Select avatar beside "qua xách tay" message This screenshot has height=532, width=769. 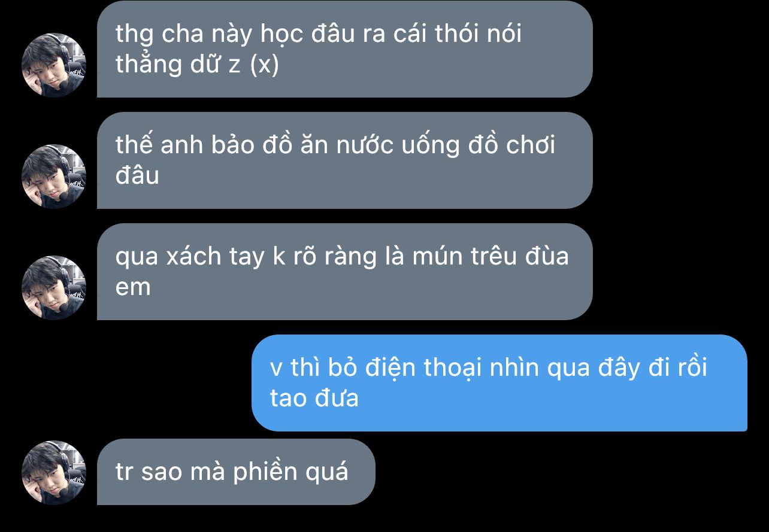[54, 288]
